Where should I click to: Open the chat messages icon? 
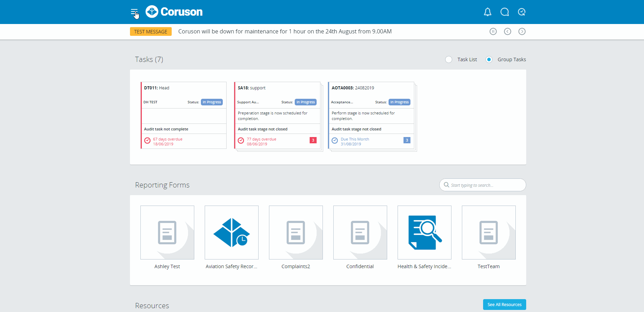(x=505, y=12)
